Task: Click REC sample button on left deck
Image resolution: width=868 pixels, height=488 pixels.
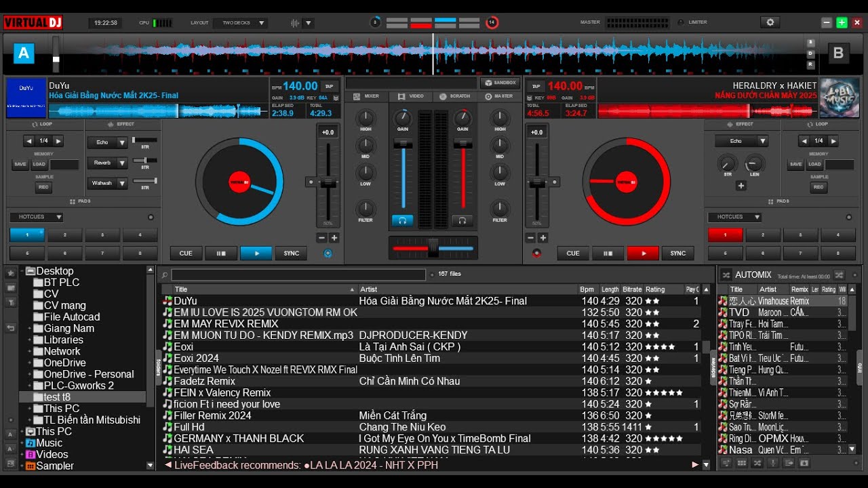Action: click(43, 188)
